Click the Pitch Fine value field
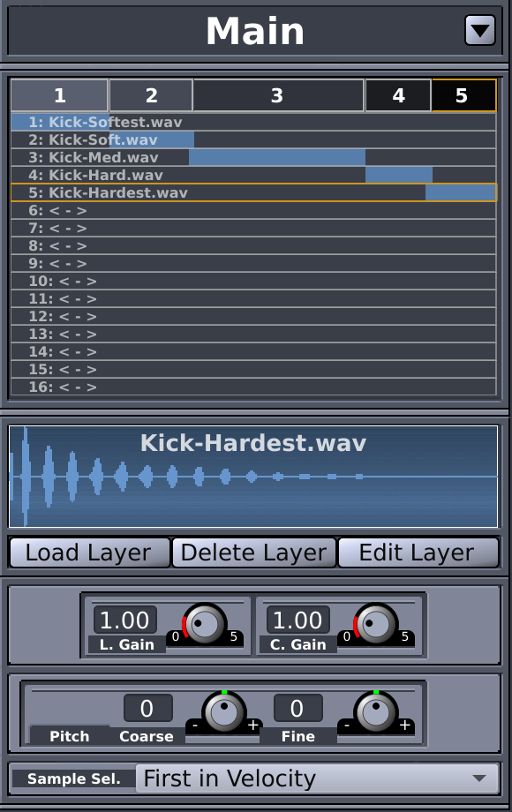This screenshot has height=812, width=512. (297, 708)
